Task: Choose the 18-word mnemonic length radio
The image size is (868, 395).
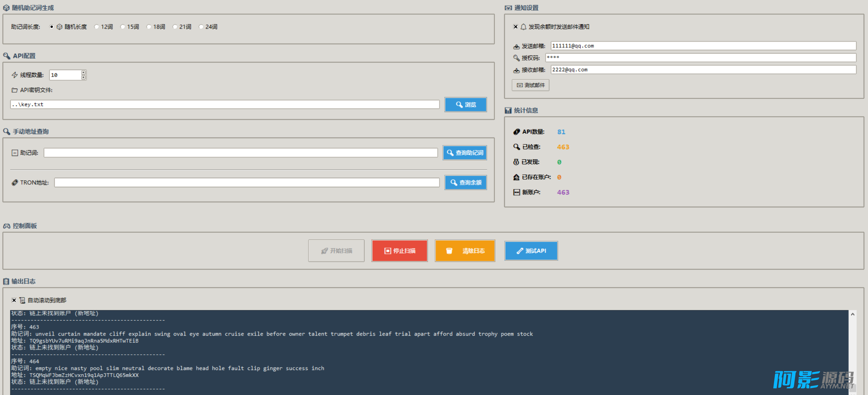Action: (149, 27)
